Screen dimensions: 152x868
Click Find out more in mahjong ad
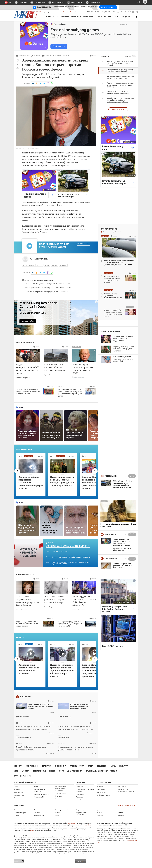coord(59,46)
